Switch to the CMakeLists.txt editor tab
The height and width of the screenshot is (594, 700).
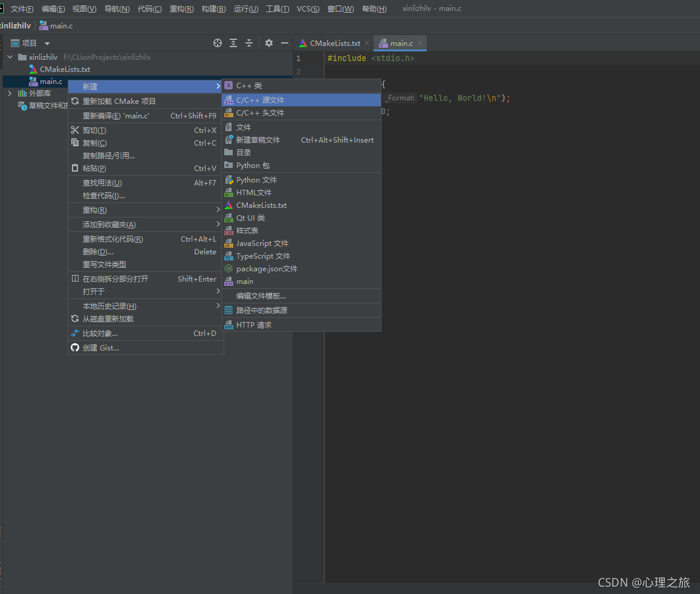coord(335,44)
